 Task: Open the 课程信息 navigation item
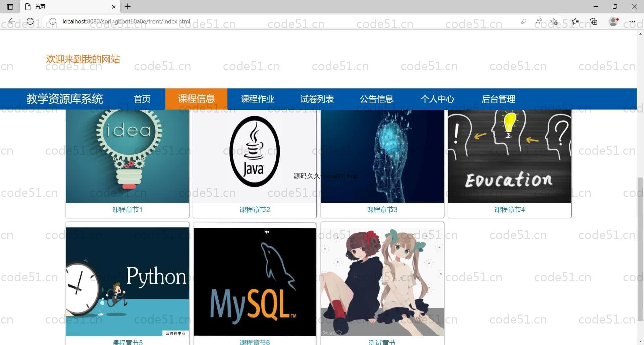pos(196,99)
